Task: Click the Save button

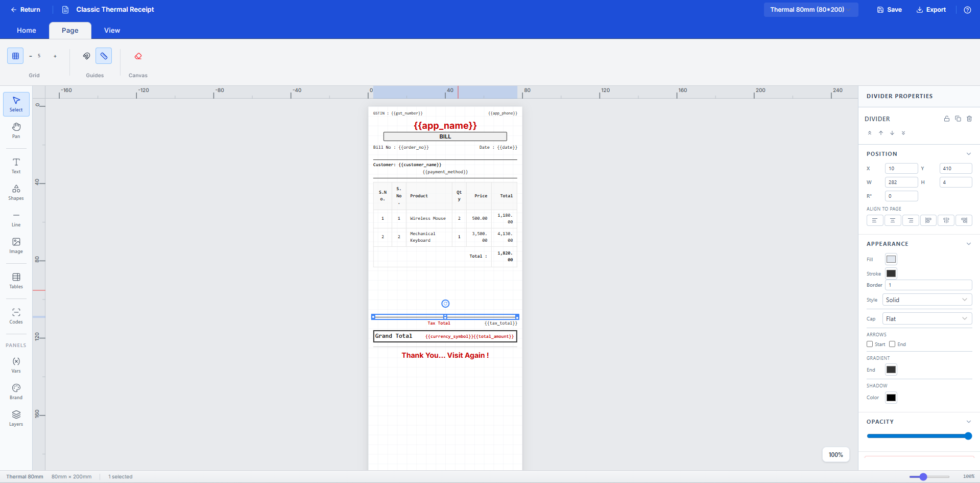Action: (889, 10)
